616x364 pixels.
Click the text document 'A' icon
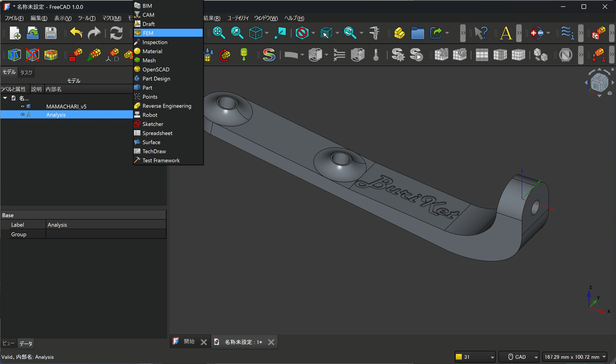point(506,33)
